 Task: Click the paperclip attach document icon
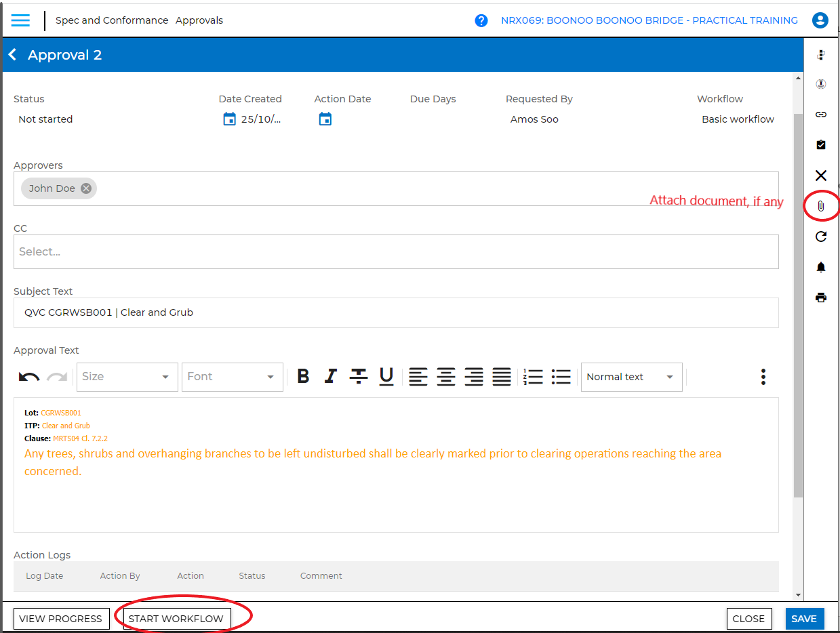click(820, 206)
